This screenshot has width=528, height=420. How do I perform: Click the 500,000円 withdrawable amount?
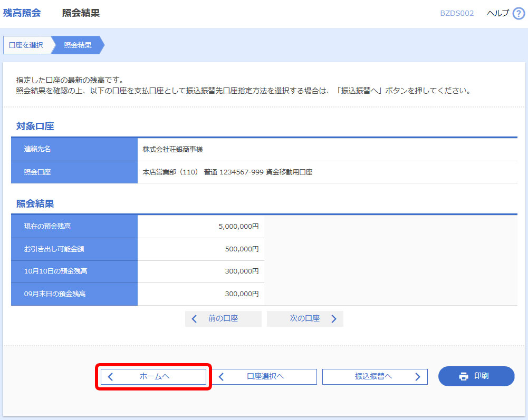click(242, 249)
